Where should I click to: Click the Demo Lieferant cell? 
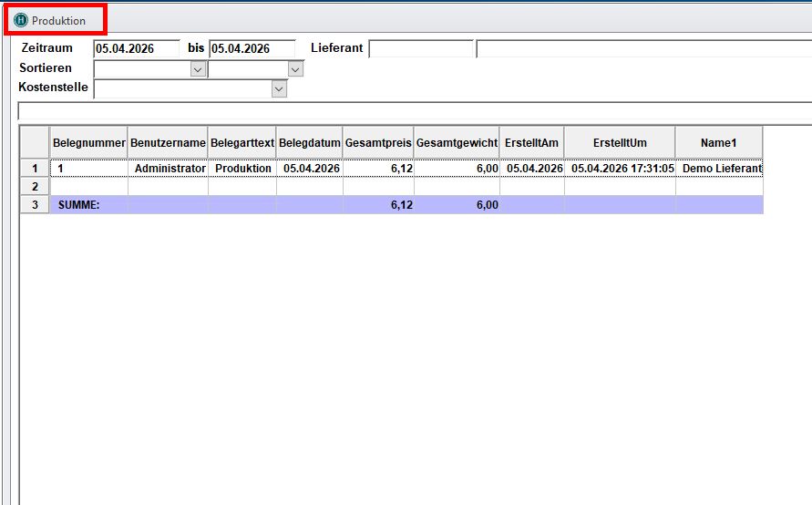tap(718, 169)
